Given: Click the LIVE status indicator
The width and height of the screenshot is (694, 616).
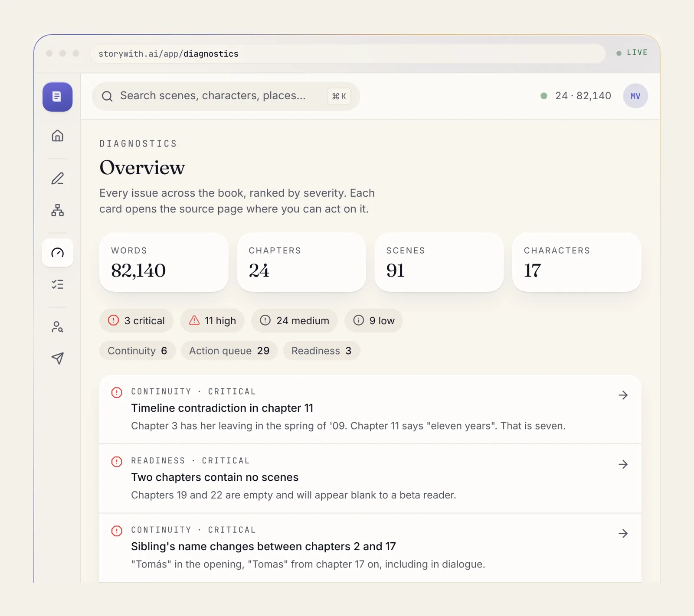Looking at the screenshot, I should (x=632, y=52).
